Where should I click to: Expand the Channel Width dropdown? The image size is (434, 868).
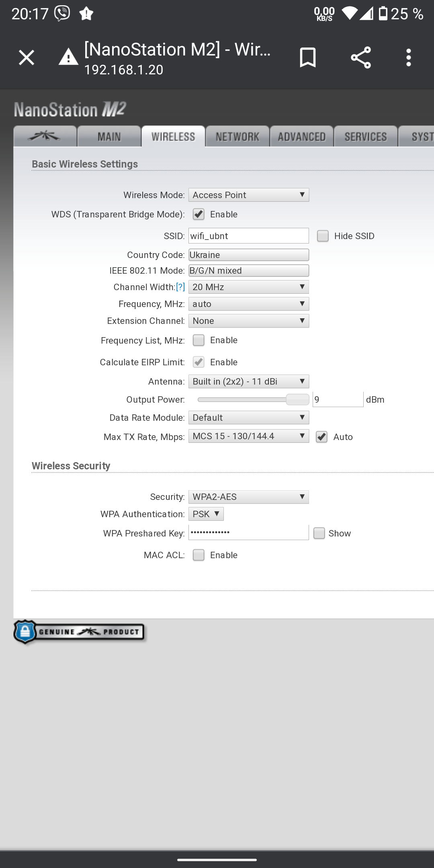[x=249, y=287]
